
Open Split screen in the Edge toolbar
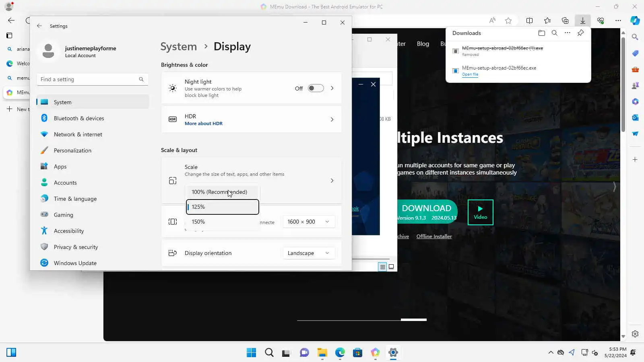[530, 21]
